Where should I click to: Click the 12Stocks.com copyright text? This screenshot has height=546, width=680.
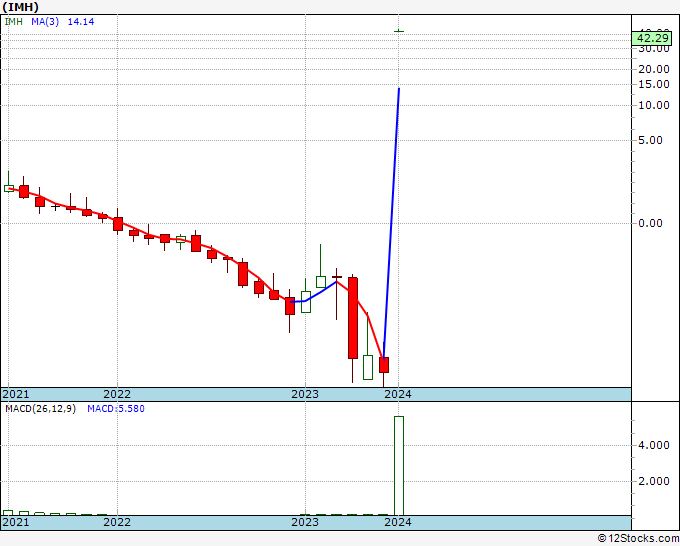[638, 538]
